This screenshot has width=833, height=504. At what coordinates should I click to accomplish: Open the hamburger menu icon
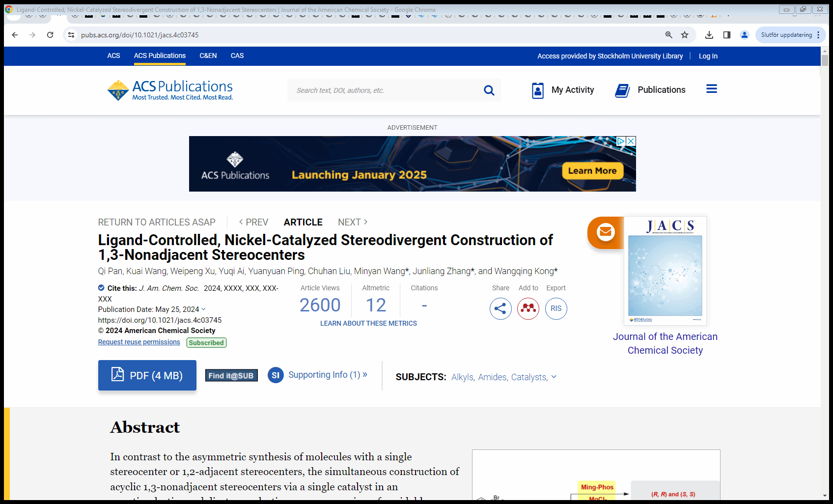click(711, 89)
